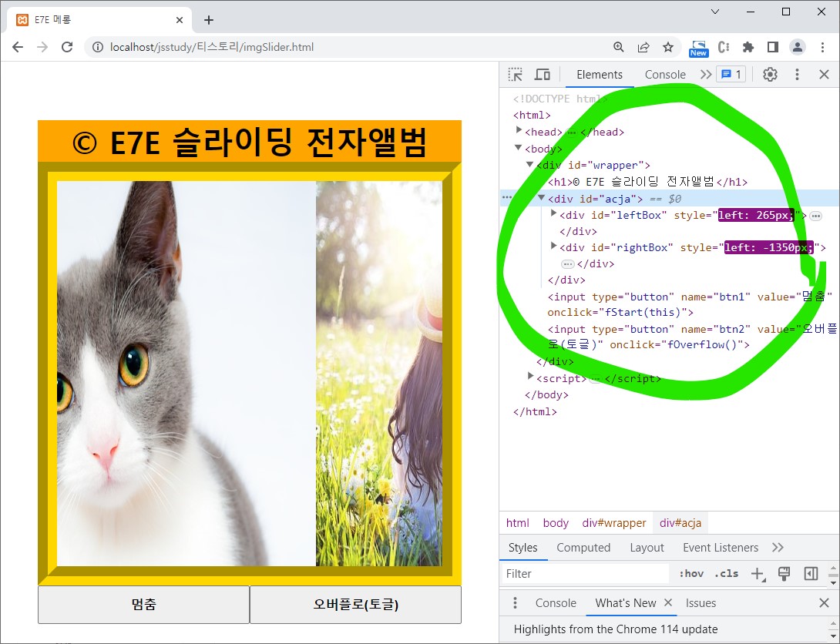The image size is (840, 644).
Task: Open the DevTools customize three-dot menu
Action: [x=797, y=75]
